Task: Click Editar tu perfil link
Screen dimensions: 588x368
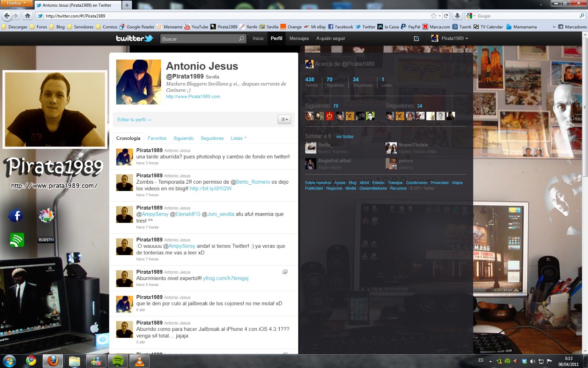Action: [x=134, y=120]
